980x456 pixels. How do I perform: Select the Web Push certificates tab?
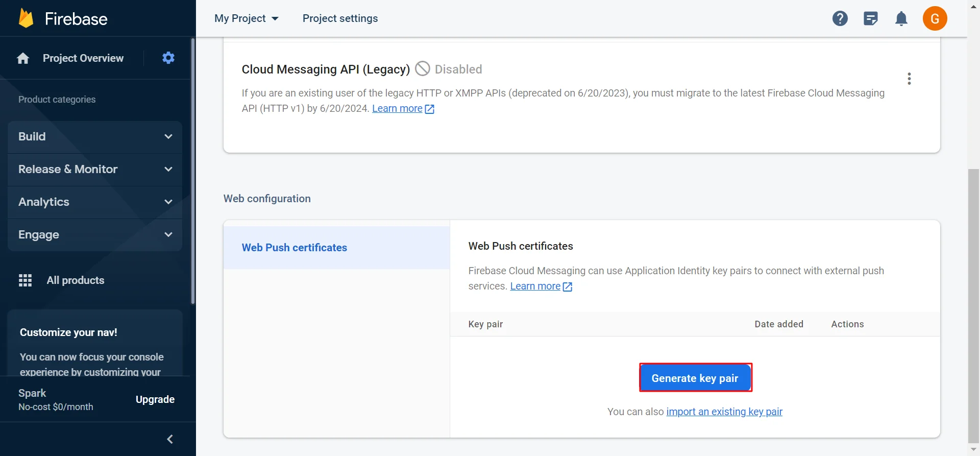[x=336, y=248]
